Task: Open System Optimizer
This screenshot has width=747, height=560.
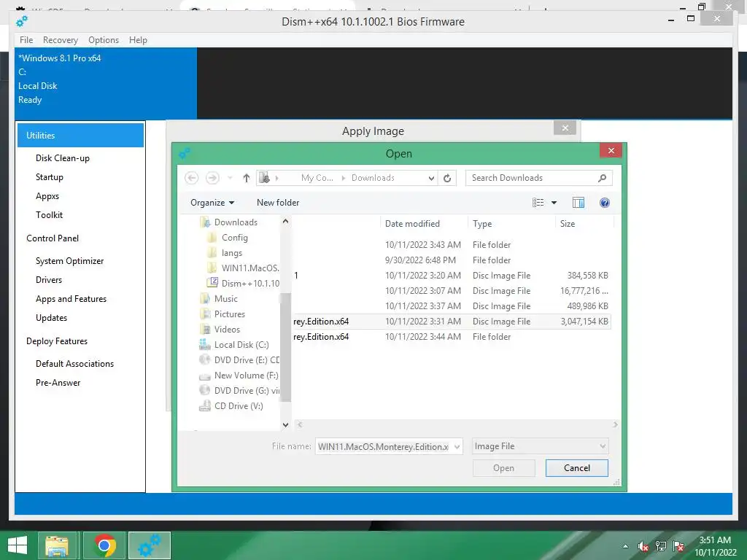Action: pos(69,261)
